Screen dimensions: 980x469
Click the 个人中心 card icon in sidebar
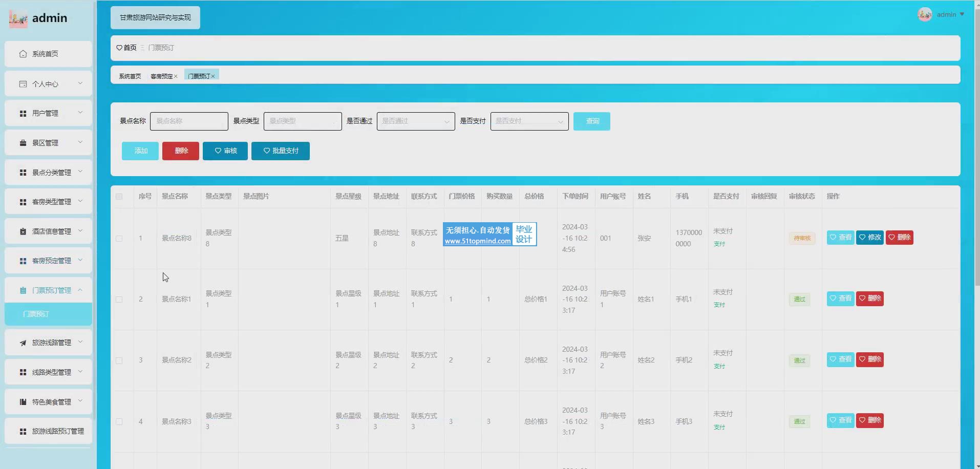23,84
